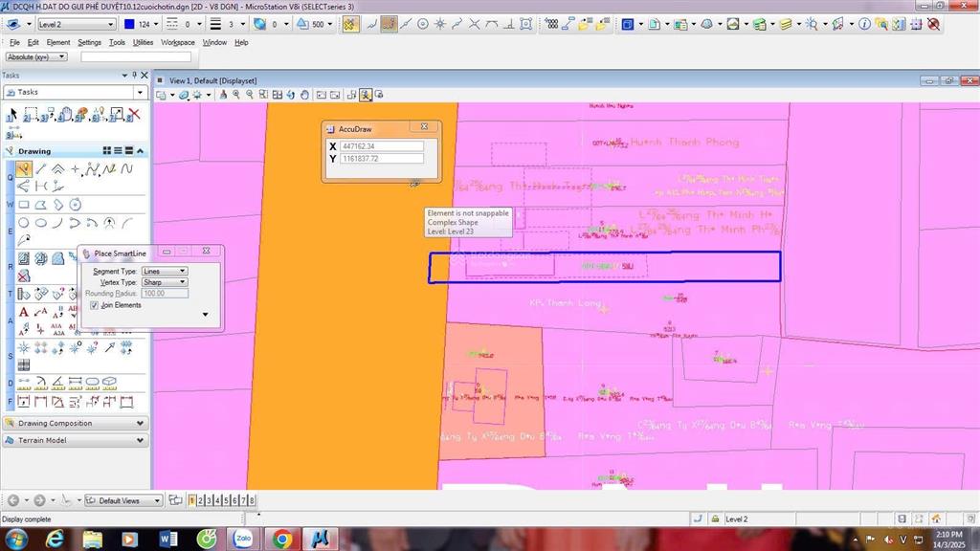Open the Element menu
Image resolution: width=980 pixels, height=551 pixels.
pos(58,42)
